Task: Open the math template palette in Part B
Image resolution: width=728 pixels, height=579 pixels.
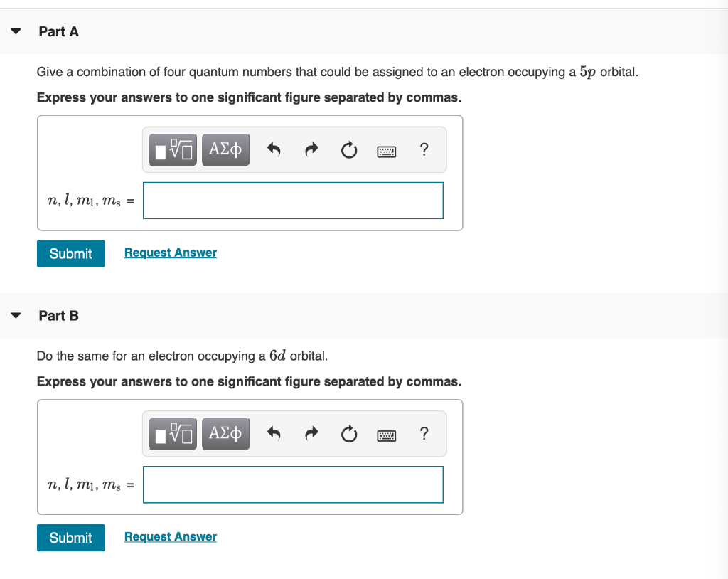Action: (x=172, y=433)
